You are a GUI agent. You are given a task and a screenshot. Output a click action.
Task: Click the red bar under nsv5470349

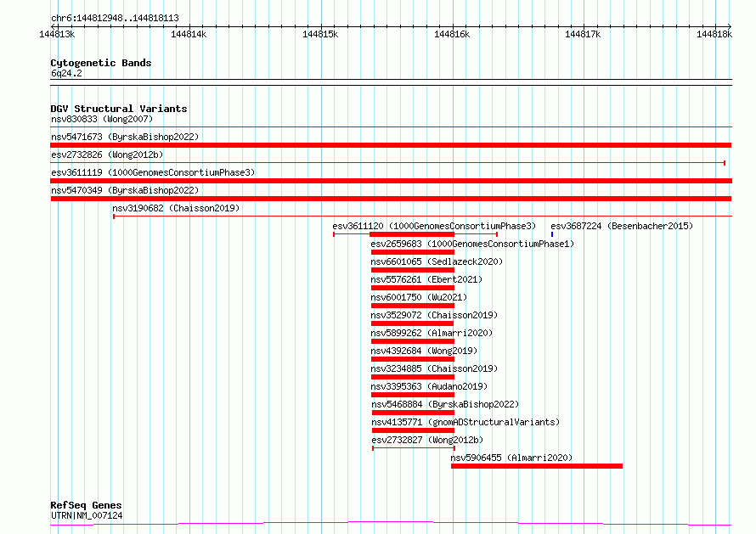pyautogui.click(x=391, y=199)
